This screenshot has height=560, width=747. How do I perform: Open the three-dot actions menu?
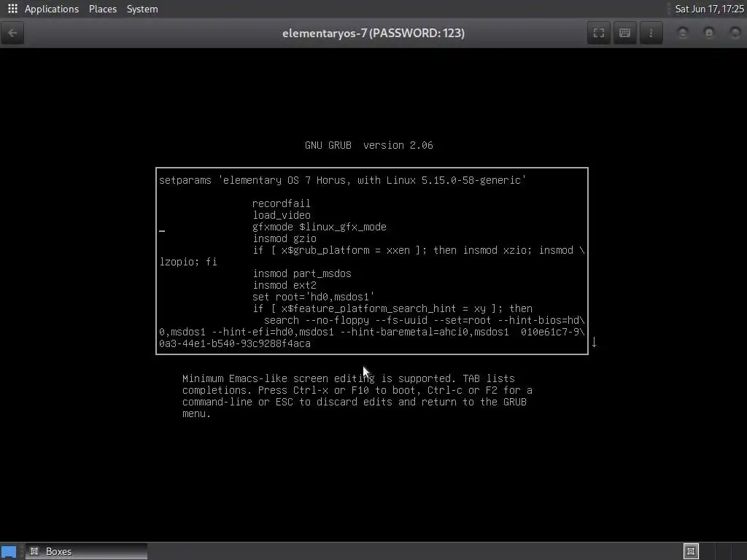point(651,33)
